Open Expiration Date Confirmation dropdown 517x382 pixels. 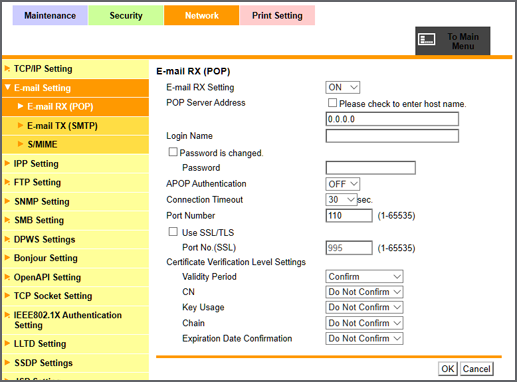tap(364, 338)
